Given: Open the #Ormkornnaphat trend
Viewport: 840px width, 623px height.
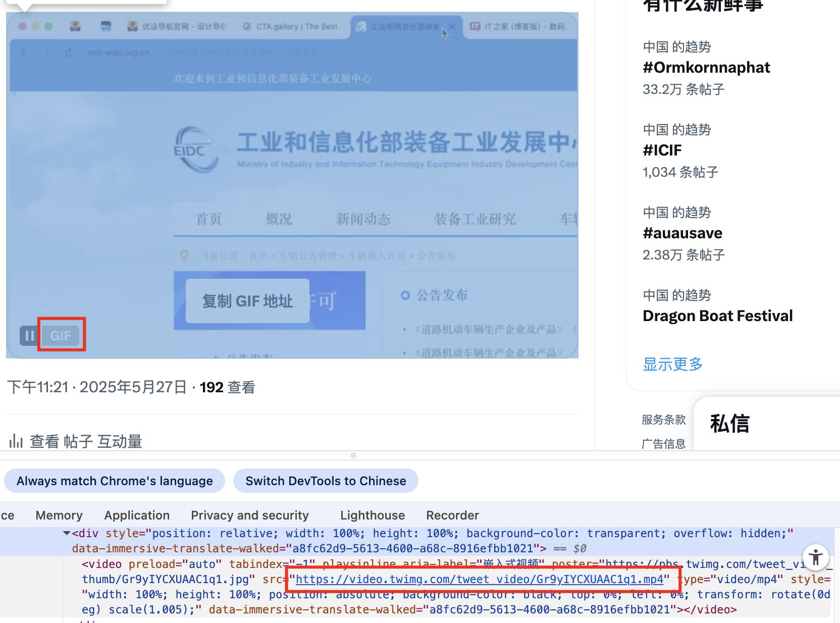Looking at the screenshot, I should (706, 68).
